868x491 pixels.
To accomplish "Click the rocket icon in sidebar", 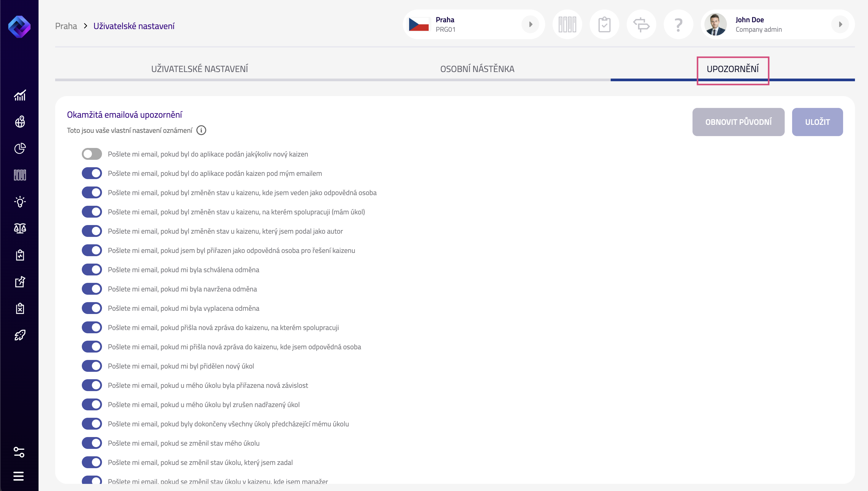I will tap(20, 335).
